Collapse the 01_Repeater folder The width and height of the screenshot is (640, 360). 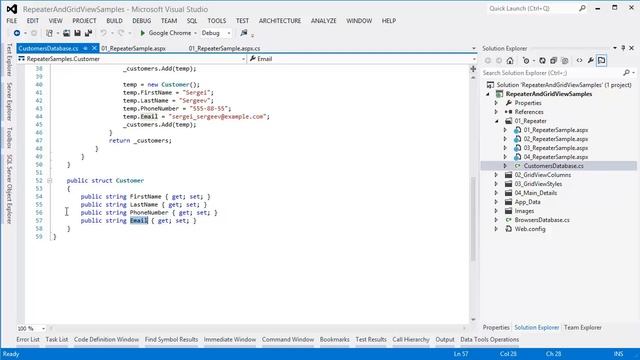click(497, 121)
